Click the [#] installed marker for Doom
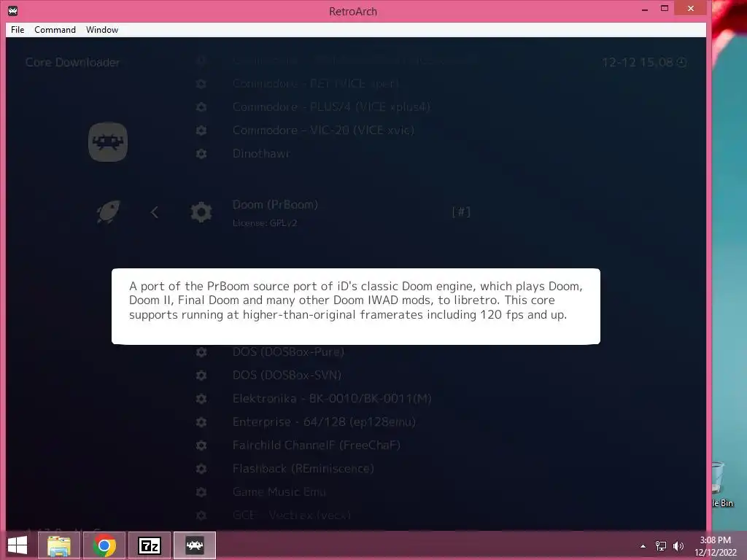The width and height of the screenshot is (747, 560). point(461,211)
